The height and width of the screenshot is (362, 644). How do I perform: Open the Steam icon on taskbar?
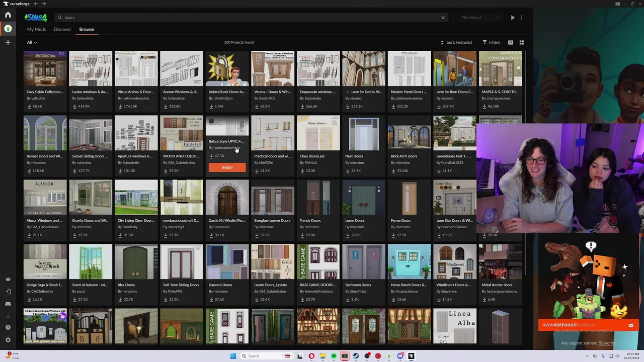tap(356, 356)
